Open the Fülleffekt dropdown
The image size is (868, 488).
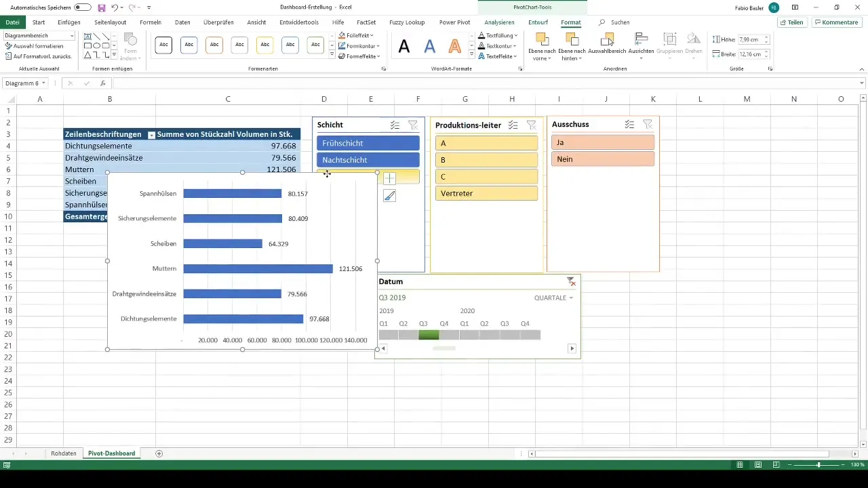click(356, 35)
